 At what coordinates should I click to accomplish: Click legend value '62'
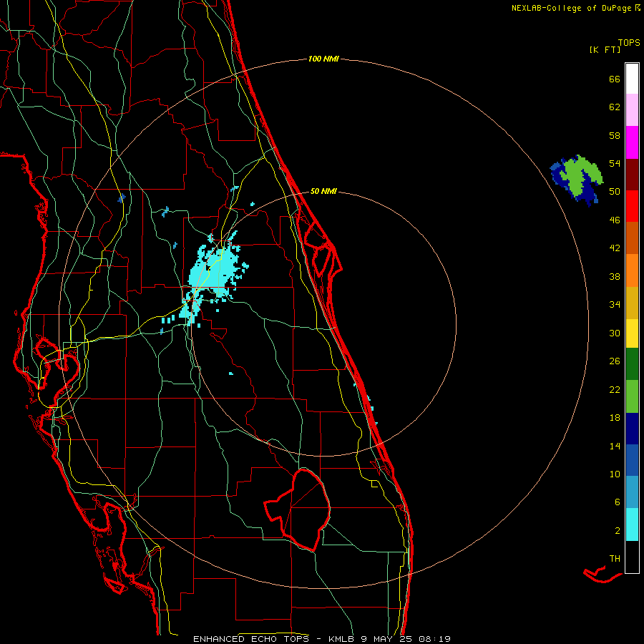point(615,107)
